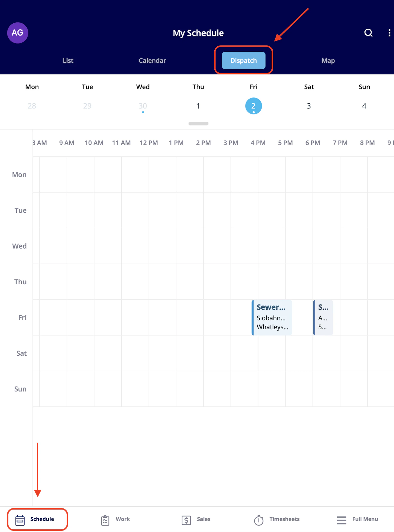Click the 2 PM time header
This screenshot has width=394, height=532.
(204, 143)
